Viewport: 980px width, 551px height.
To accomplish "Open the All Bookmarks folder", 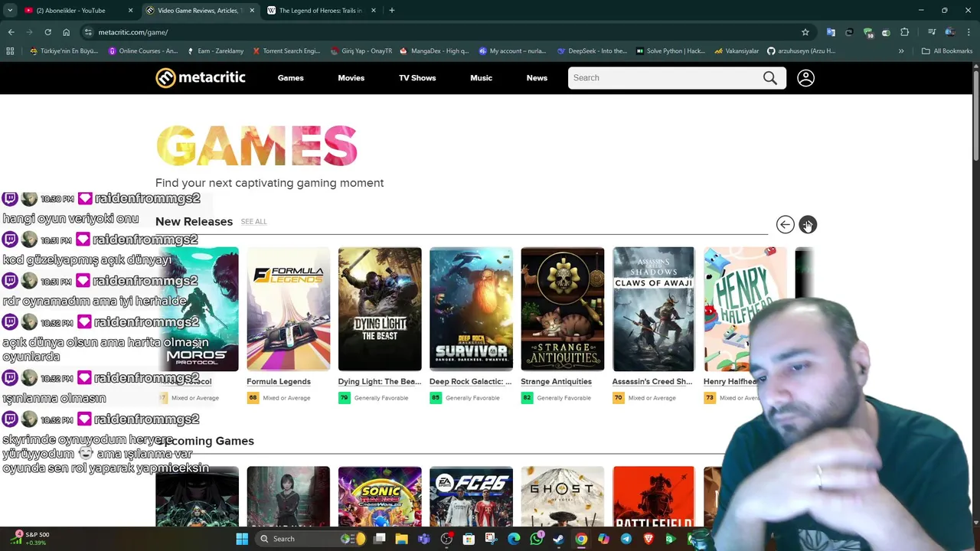I will (x=947, y=51).
